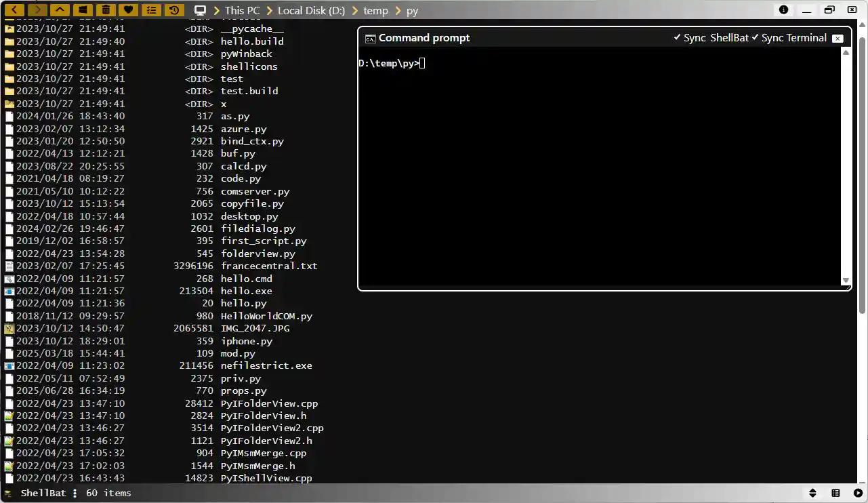Open the info icon at top right
This screenshot has width=868, height=503.
(784, 10)
